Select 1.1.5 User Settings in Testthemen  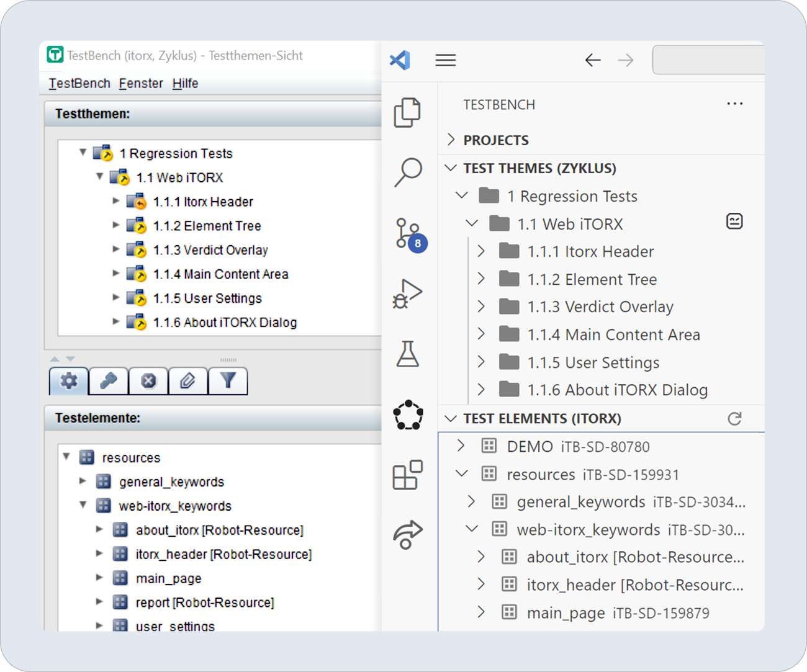click(207, 298)
